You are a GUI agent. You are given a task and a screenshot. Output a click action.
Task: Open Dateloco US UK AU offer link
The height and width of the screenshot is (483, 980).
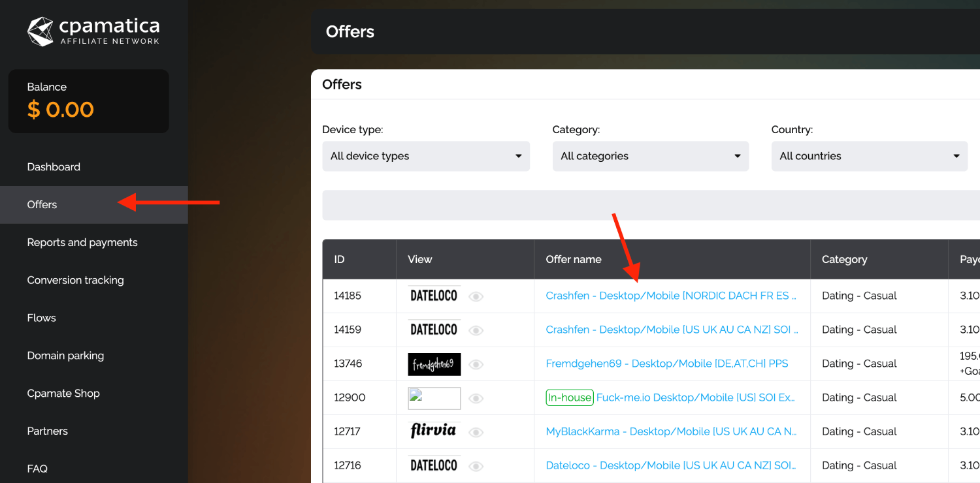click(x=671, y=465)
